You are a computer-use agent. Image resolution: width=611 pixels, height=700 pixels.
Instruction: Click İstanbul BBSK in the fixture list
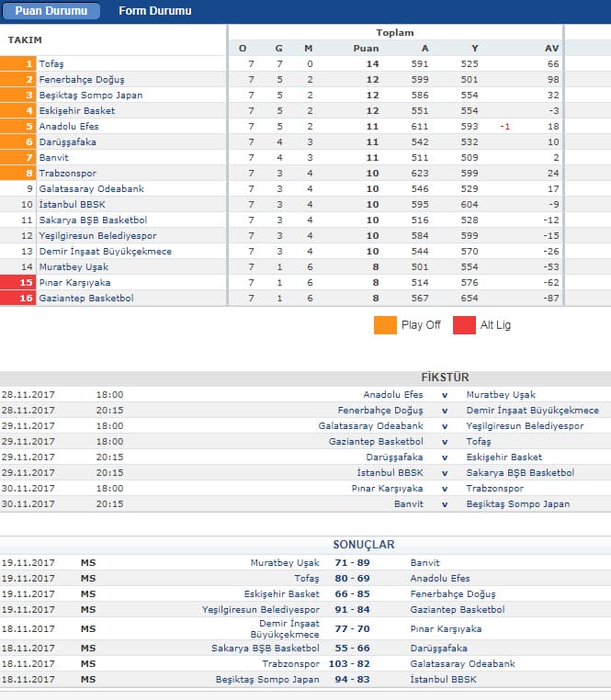[390, 473]
